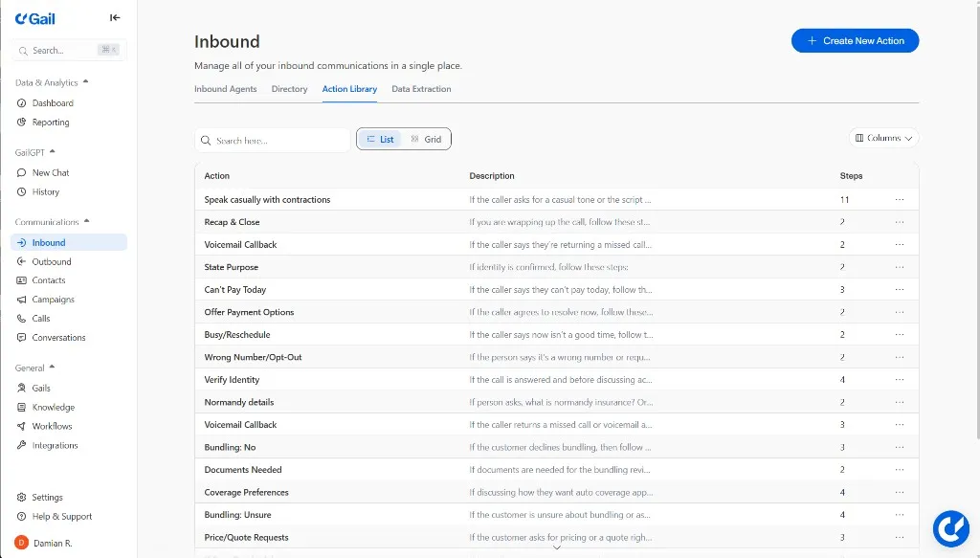Switch to Grid view
This screenshot has width=980, height=558.
[x=426, y=140]
